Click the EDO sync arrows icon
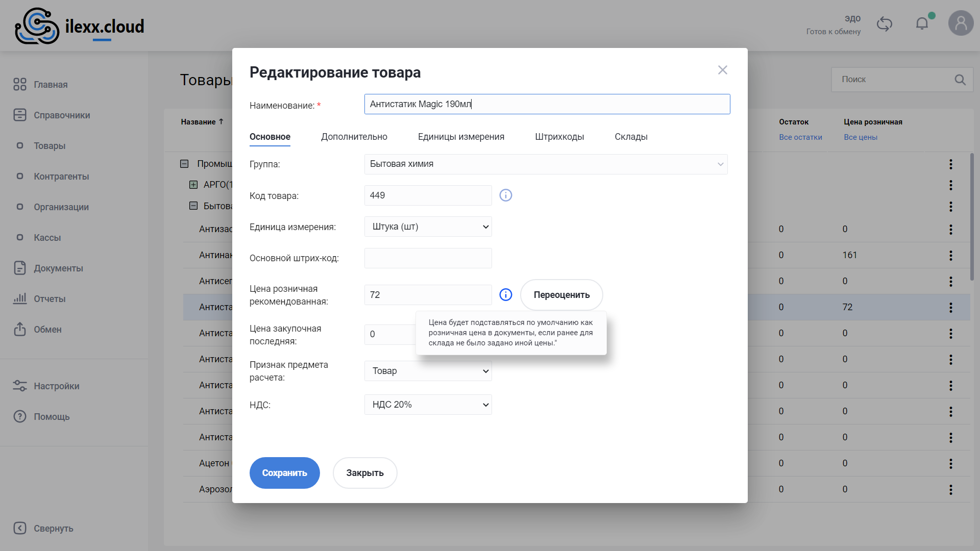The image size is (980, 551). pos(884,24)
